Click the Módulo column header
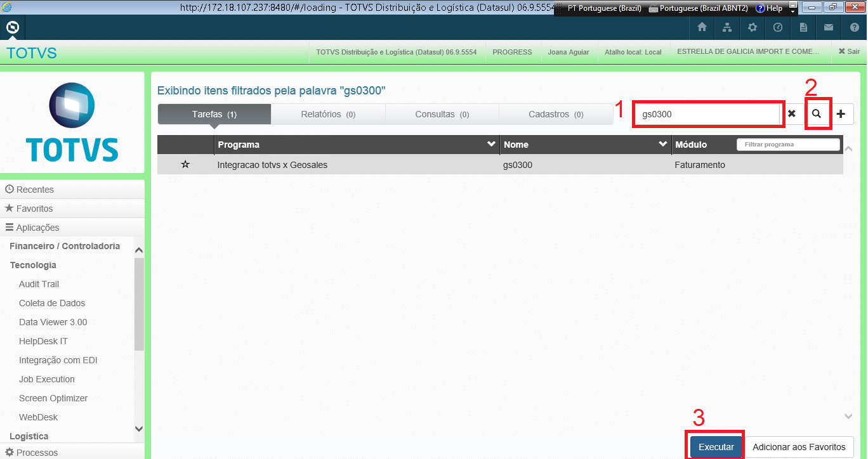This screenshot has width=868, height=459. (691, 145)
